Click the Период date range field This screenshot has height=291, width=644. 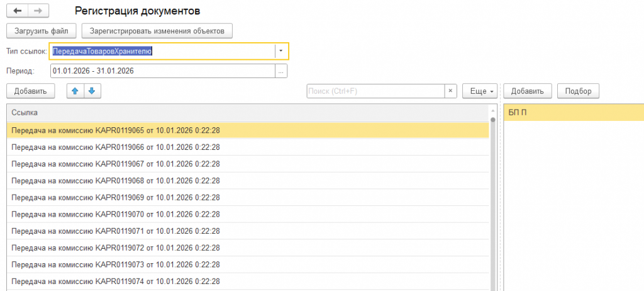point(162,71)
